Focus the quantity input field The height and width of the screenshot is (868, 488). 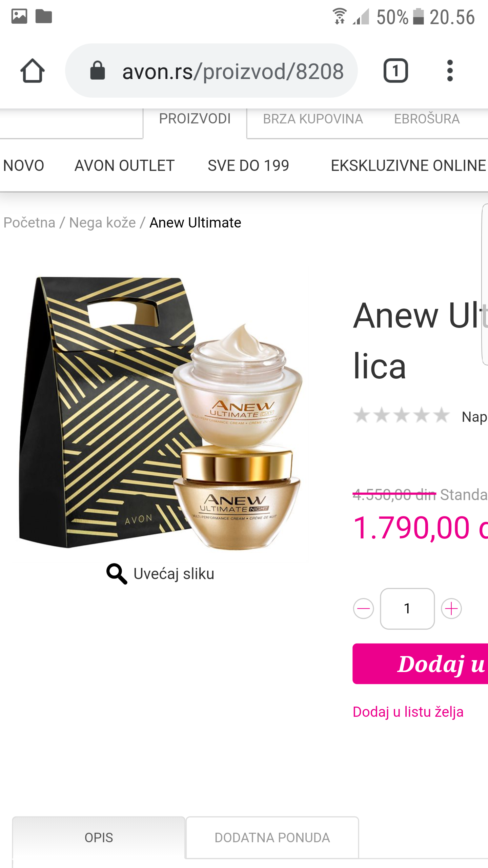407,609
